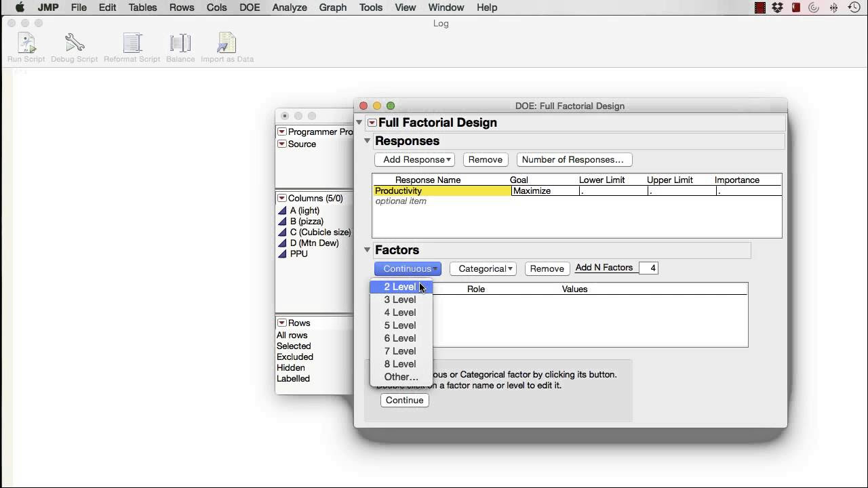Image resolution: width=868 pixels, height=488 pixels.
Task: Click the Balance toolbar icon
Action: click(180, 43)
